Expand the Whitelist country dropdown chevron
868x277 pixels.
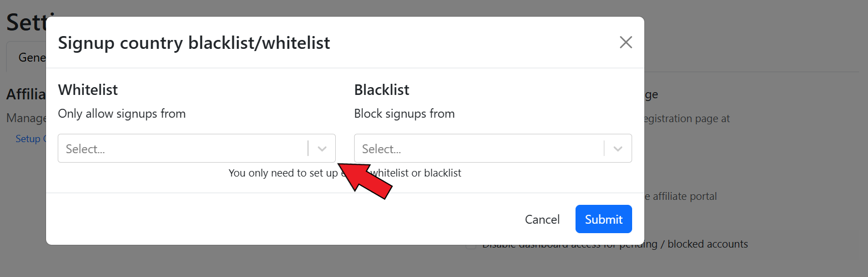pos(322,149)
